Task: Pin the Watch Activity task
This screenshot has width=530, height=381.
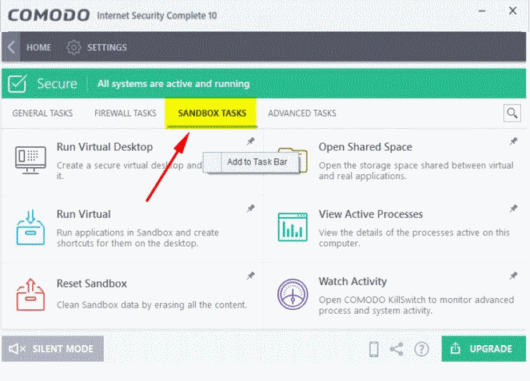Action: [513, 276]
